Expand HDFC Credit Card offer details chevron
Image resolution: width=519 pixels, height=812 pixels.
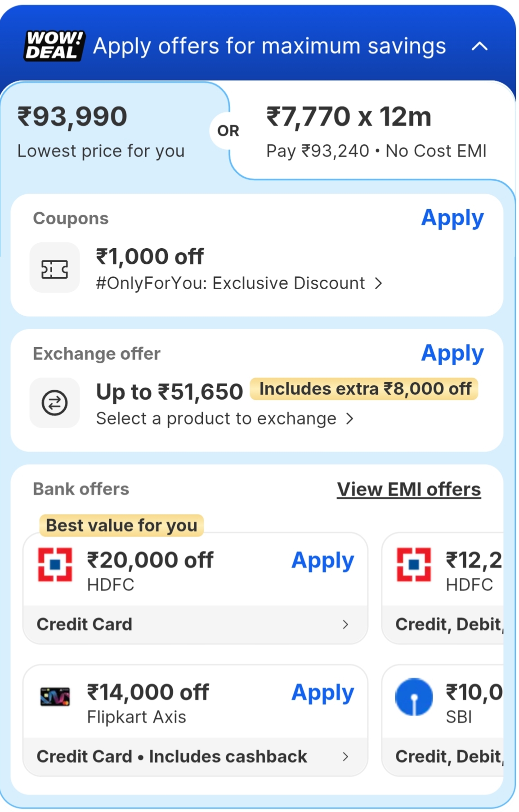(345, 625)
